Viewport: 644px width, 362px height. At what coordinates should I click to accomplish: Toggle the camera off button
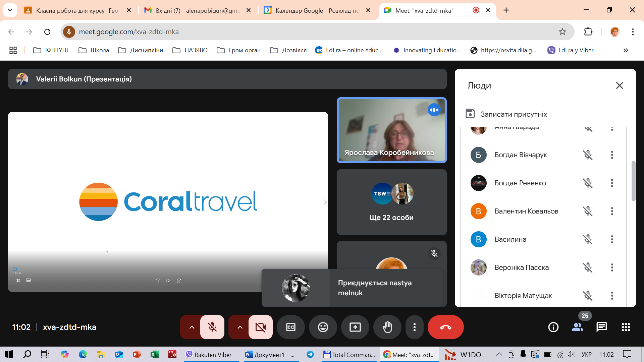(261, 327)
